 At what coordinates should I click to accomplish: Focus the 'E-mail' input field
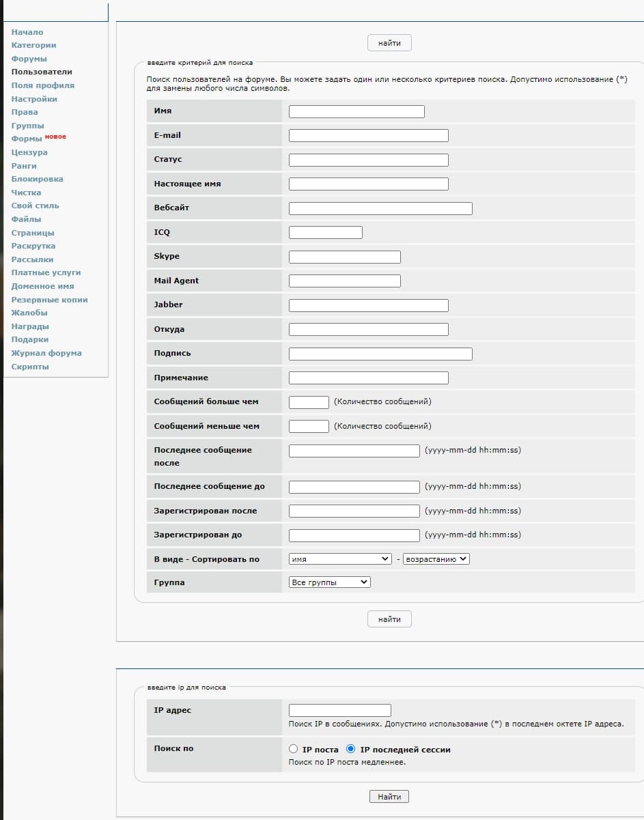[x=368, y=135]
